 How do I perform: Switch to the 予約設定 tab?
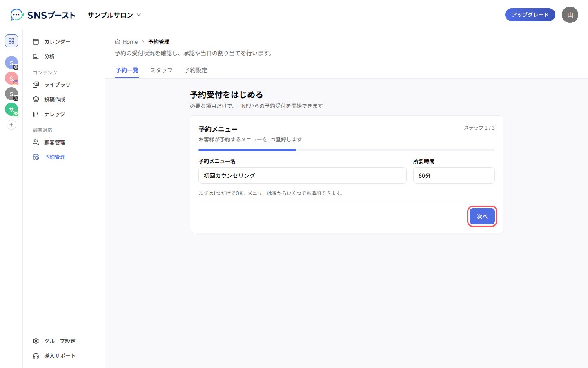196,70
